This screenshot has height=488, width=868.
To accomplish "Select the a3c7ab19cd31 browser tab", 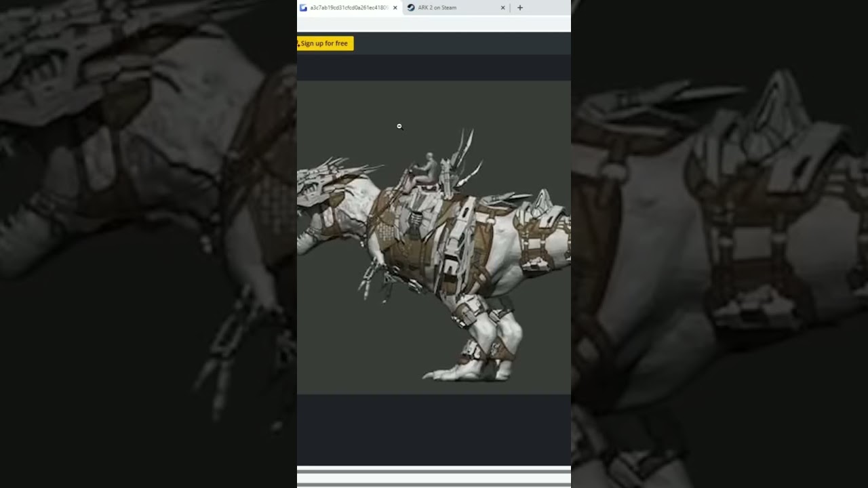I will point(349,7).
